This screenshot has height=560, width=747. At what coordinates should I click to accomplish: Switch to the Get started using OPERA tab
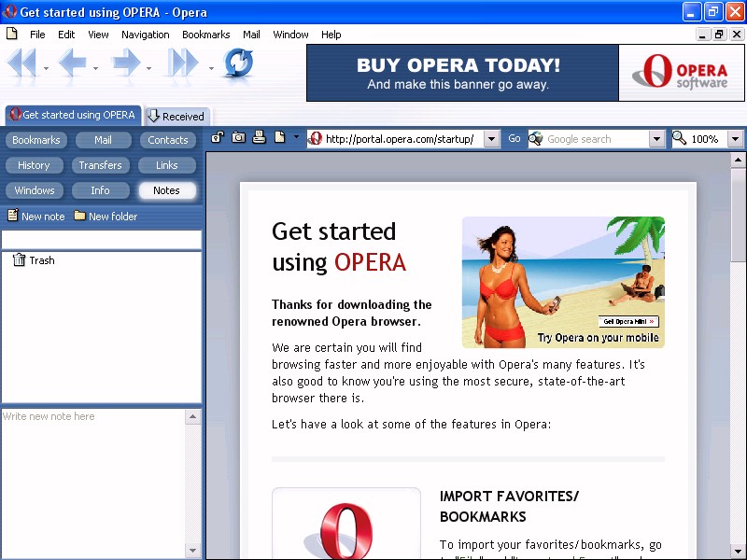click(x=74, y=115)
